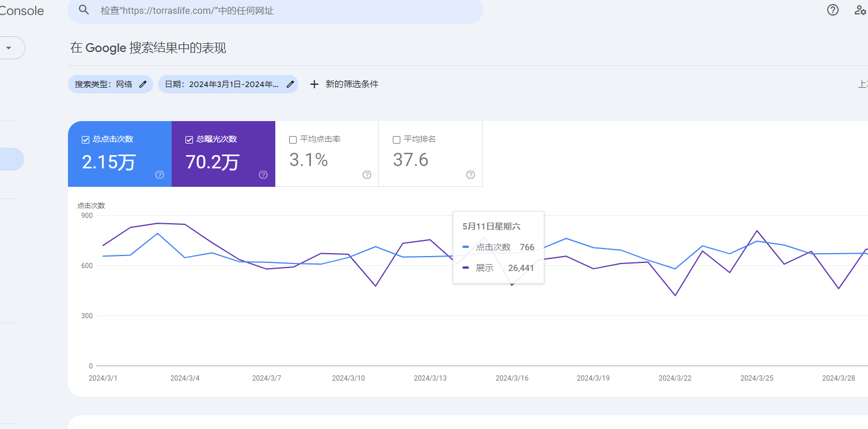868x429 pixels.
Task: Click the tooltip 展示 26,441 row
Action: (498, 268)
